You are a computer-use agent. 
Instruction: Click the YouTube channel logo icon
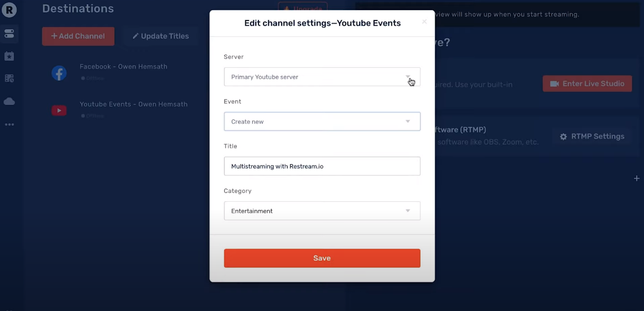(x=59, y=110)
